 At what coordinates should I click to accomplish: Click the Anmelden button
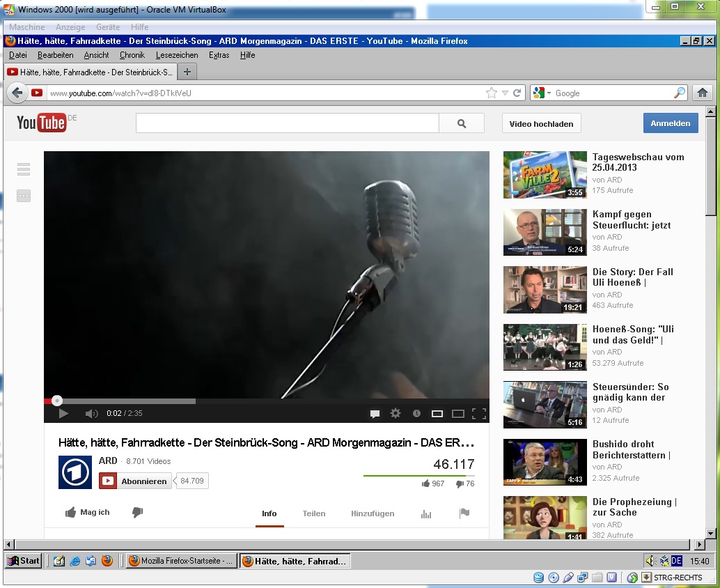(x=671, y=123)
